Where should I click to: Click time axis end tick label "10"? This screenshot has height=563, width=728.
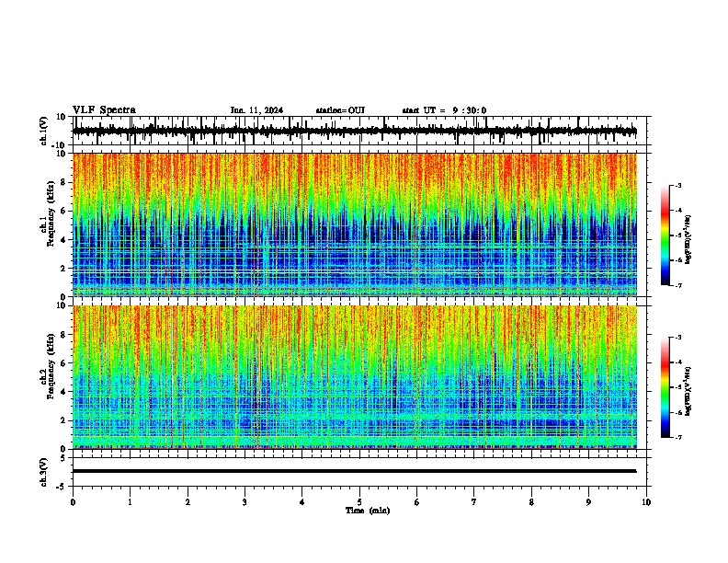tap(646, 502)
